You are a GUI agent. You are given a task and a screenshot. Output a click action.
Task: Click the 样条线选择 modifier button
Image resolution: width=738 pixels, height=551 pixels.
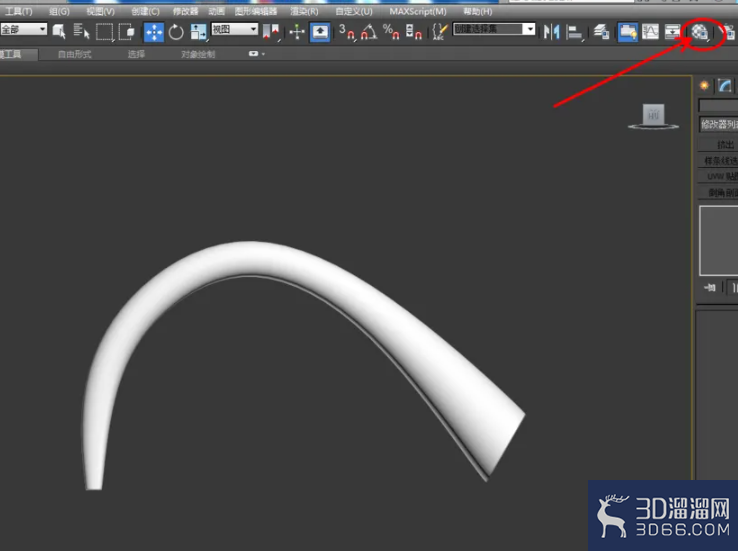coord(718,160)
